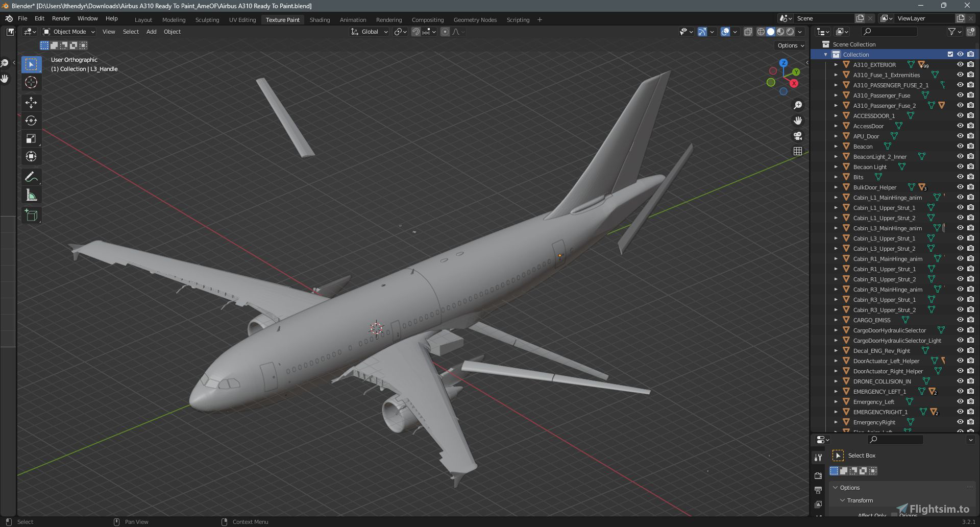980x527 pixels.
Task: Open the Object Mode dropdown
Action: tap(69, 32)
